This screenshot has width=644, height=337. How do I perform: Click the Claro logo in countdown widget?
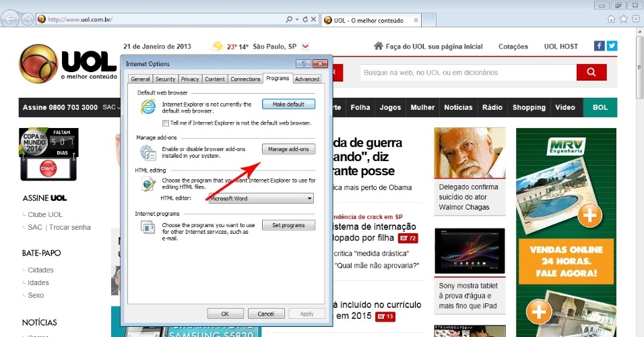(48, 168)
